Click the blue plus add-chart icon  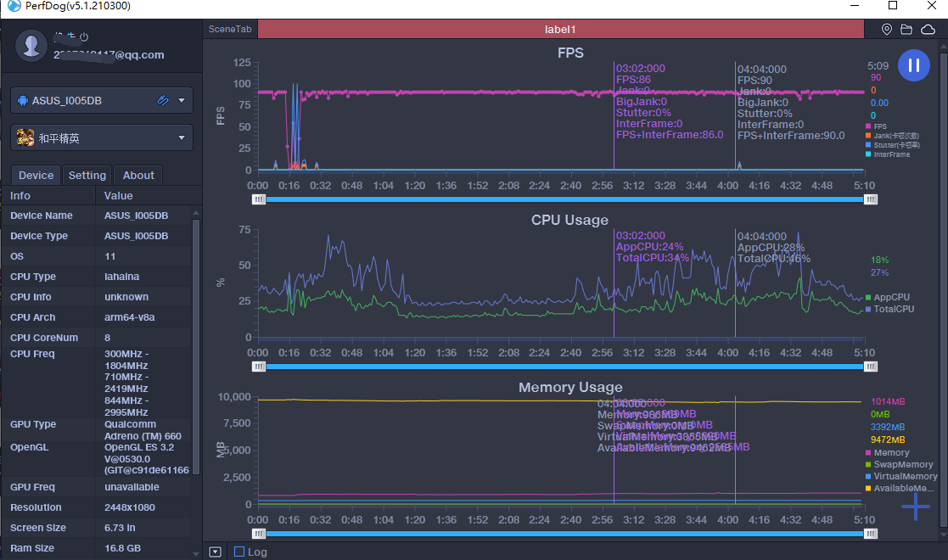(915, 507)
